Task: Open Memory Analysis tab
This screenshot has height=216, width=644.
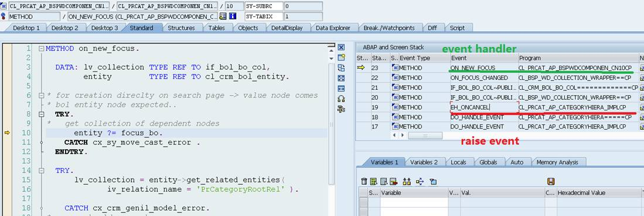Action: 557,162
